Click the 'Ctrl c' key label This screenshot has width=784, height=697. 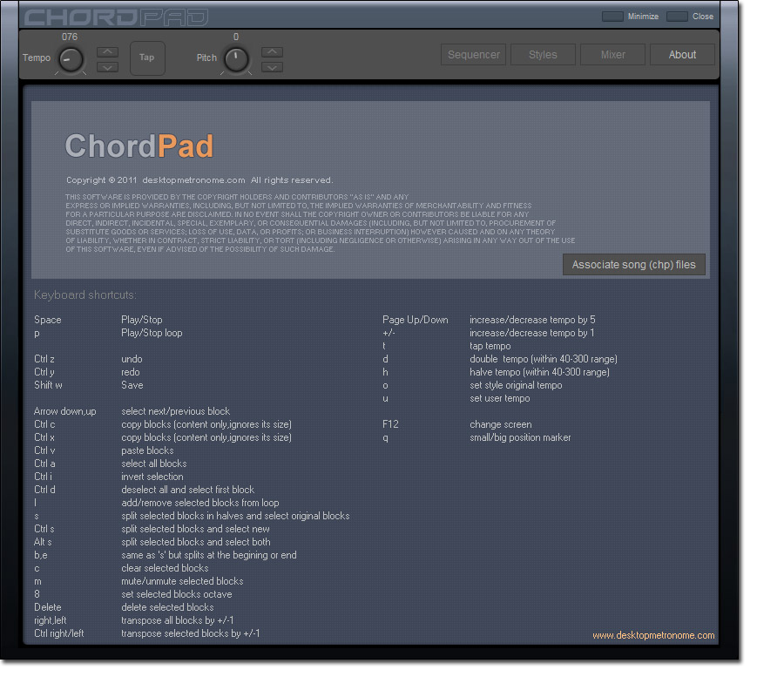(x=44, y=424)
